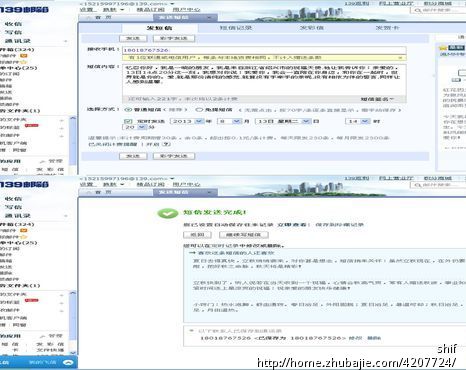Toggle the 定时发送 scheduled send checkbox

tap(128, 121)
